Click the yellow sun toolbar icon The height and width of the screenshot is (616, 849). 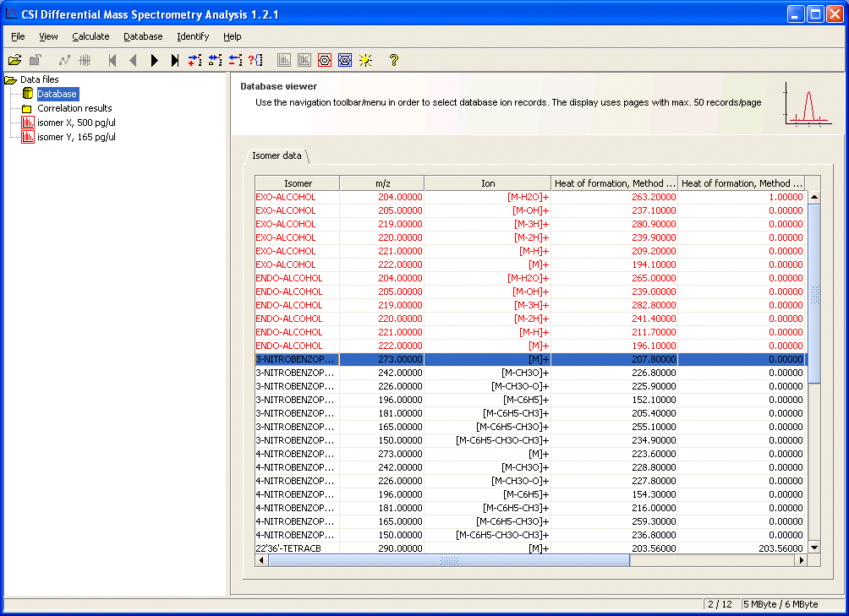(365, 60)
